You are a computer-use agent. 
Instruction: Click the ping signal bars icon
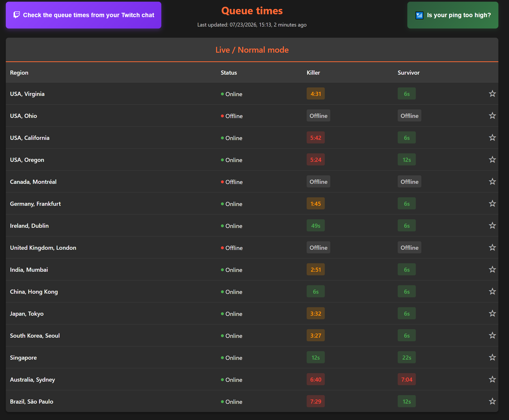[x=419, y=15]
